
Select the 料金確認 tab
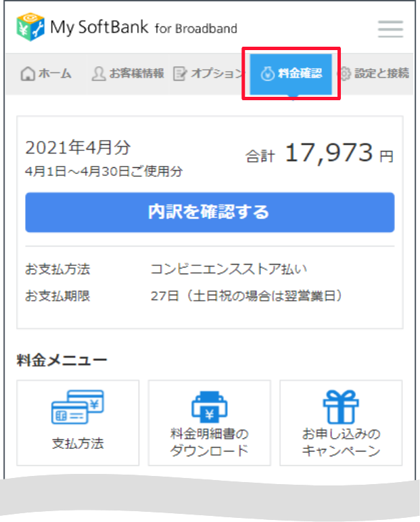(291, 74)
